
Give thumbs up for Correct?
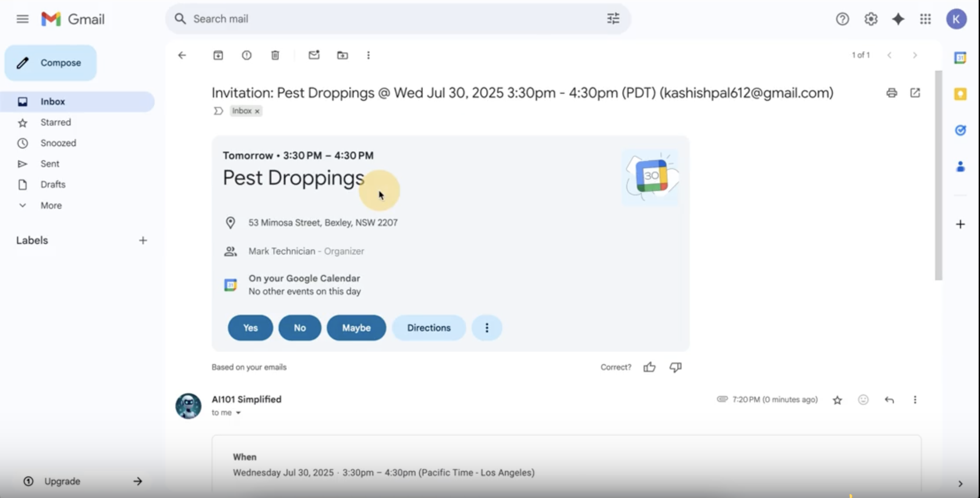pyautogui.click(x=649, y=367)
